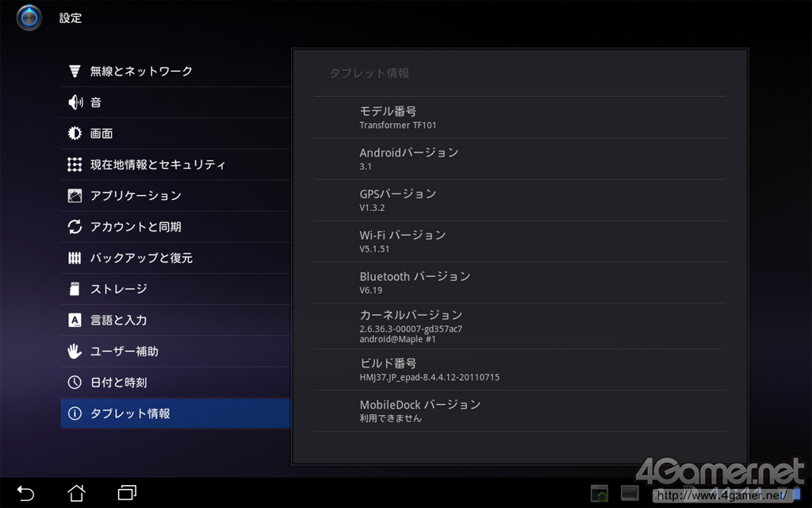Image resolution: width=812 pixels, height=508 pixels.
Task: Click the build value HMJ37.JP_epad-8.4.4.12-20110715
Action: [429, 377]
